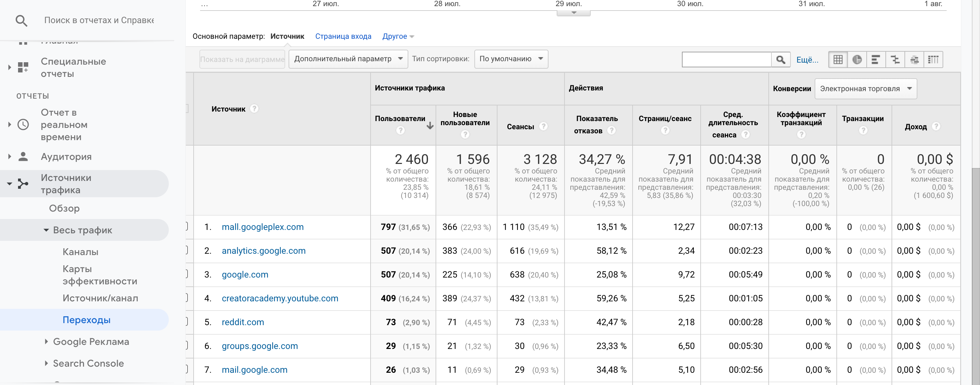Click the table search magnifier button
The width and height of the screenshot is (980, 385).
point(781,60)
